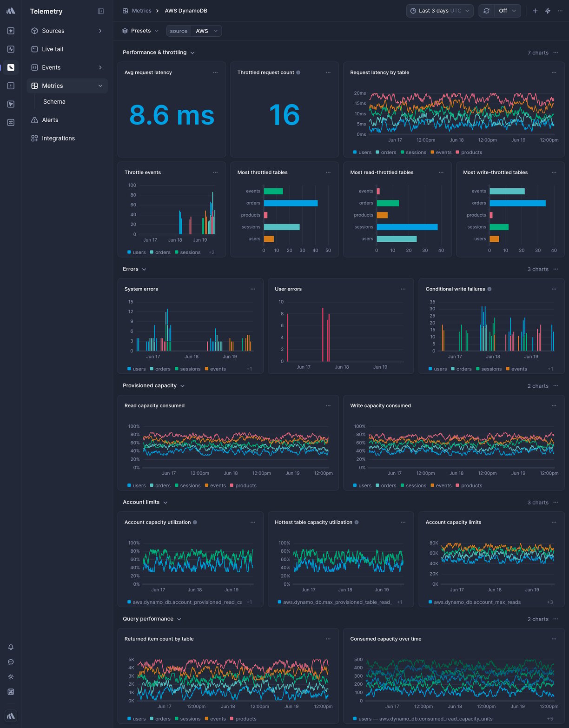Show +2 more series in Throttle events

pos(212,252)
